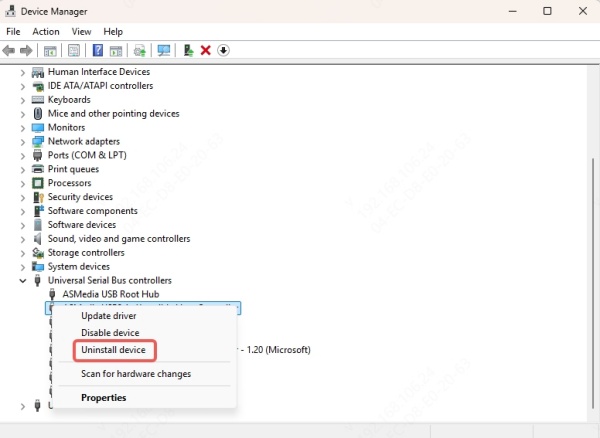Expand the System devices node

(x=23, y=267)
